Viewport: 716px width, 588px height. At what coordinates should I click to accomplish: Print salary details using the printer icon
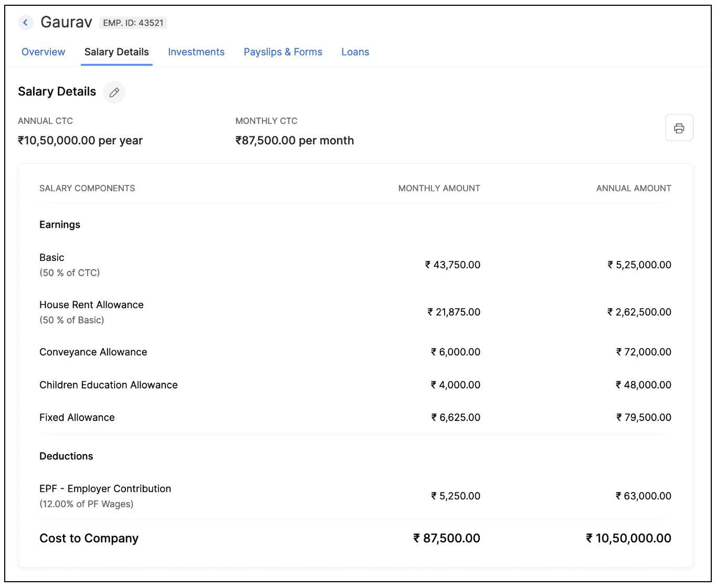click(x=679, y=128)
